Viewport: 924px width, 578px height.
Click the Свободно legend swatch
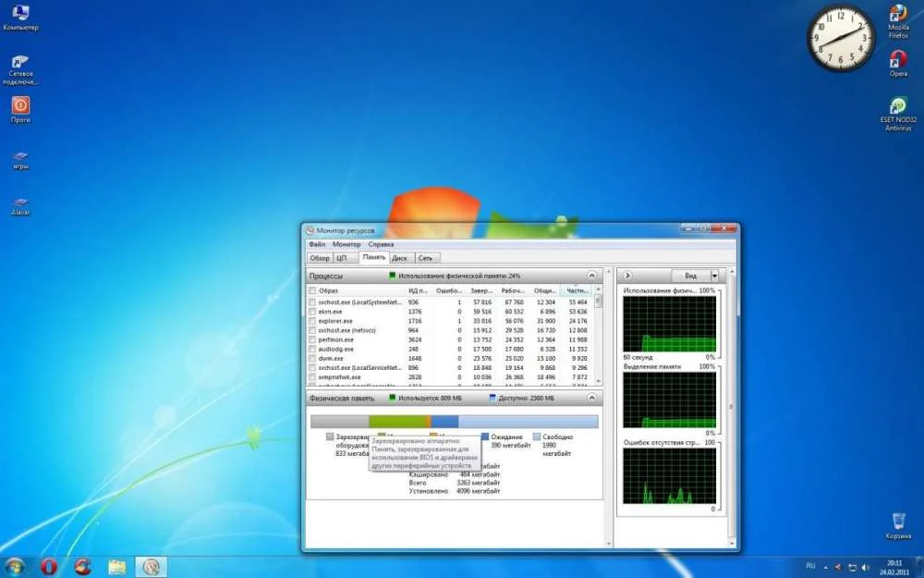[x=536, y=437]
